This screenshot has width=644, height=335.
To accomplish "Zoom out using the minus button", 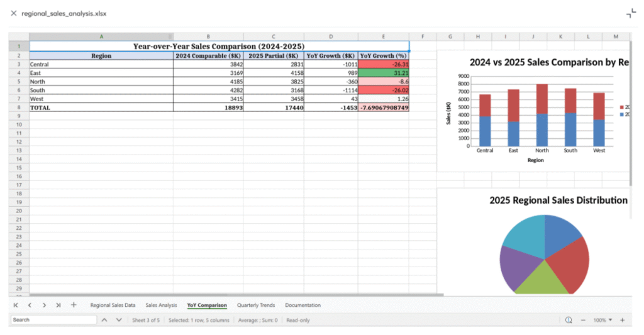I will click(583, 320).
